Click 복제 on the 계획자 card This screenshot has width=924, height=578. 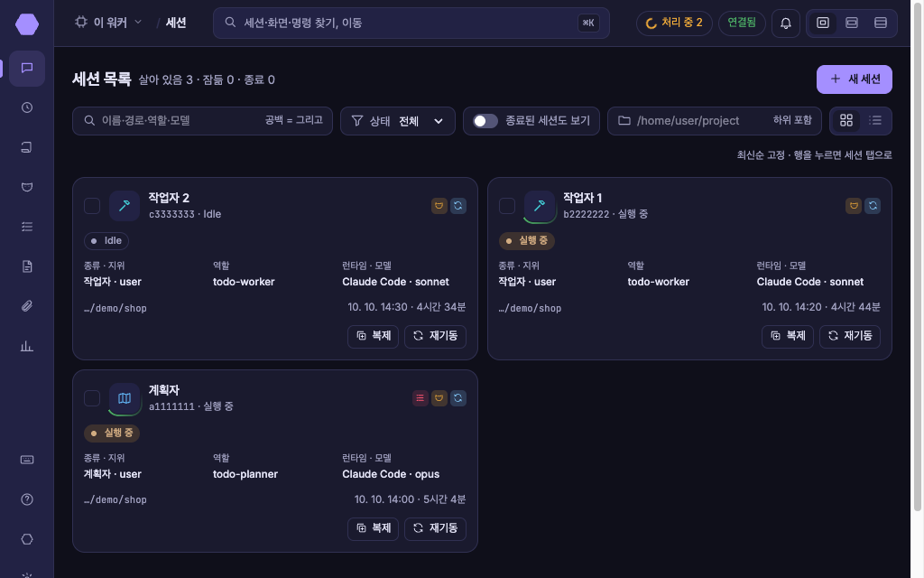click(373, 528)
